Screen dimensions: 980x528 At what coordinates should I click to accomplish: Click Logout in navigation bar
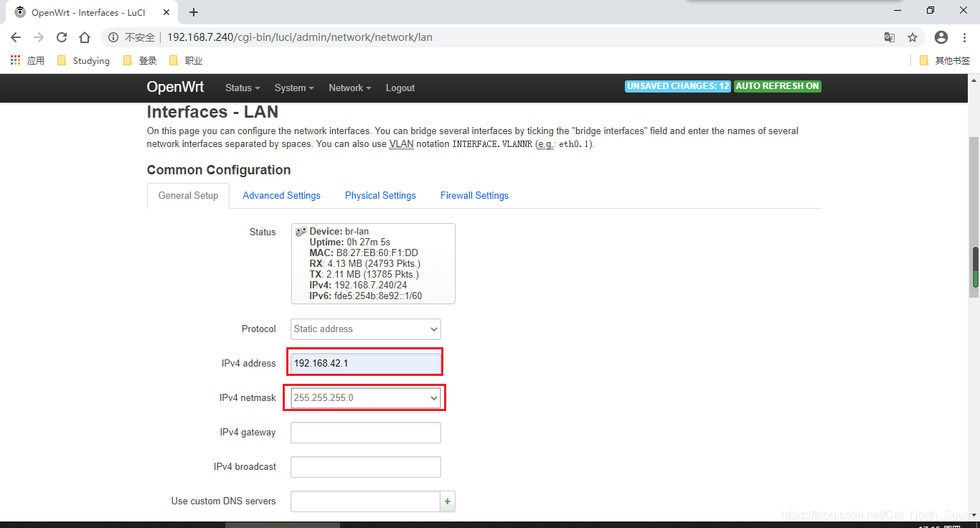tap(400, 88)
